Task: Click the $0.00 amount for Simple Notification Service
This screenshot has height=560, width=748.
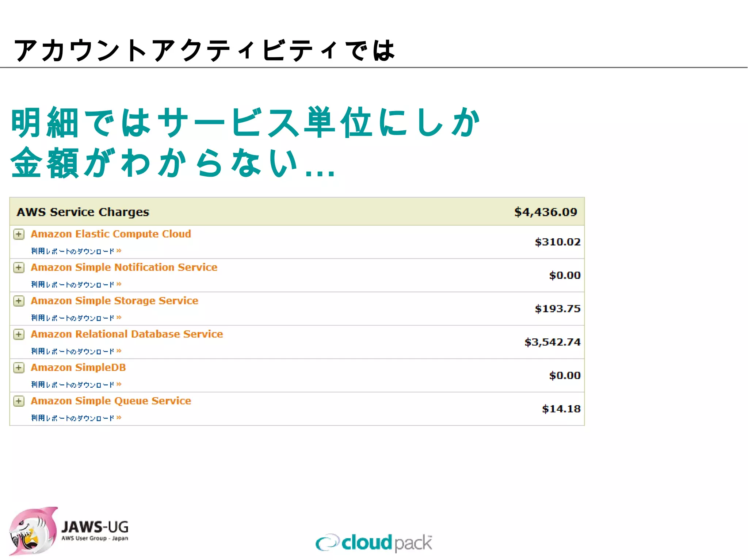Action: pyautogui.click(x=565, y=276)
